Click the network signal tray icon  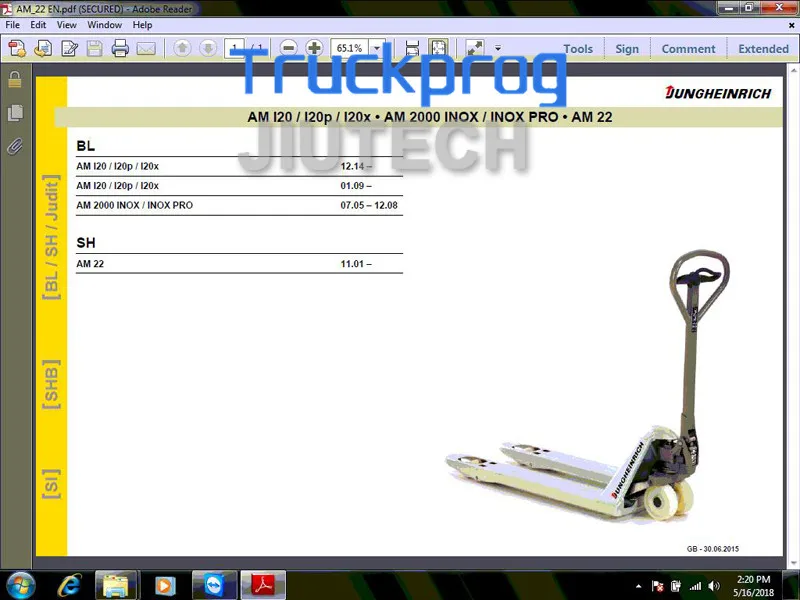[694, 586]
